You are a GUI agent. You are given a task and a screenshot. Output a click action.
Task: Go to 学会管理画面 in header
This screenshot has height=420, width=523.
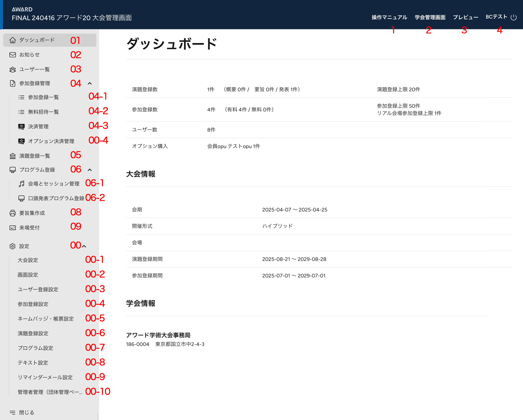430,17
